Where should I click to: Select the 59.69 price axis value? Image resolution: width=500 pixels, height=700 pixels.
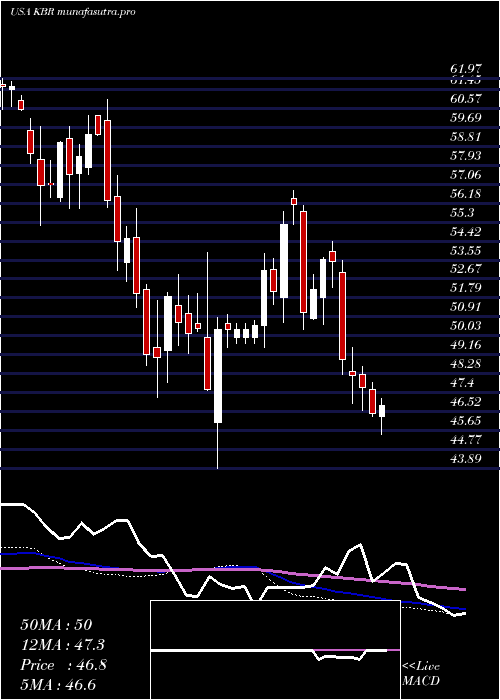click(x=466, y=117)
